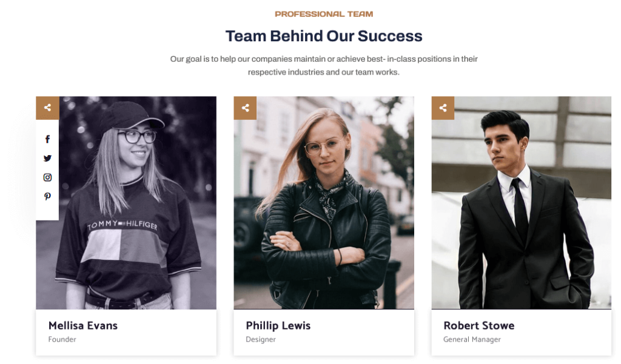Open Mellisa Evans's Pinterest icon
The image size is (621, 364).
(47, 196)
